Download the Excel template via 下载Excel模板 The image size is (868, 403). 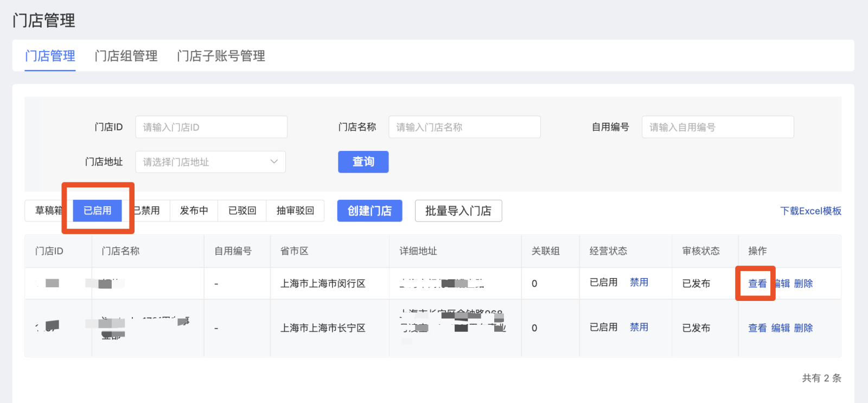[x=810, y=211]
